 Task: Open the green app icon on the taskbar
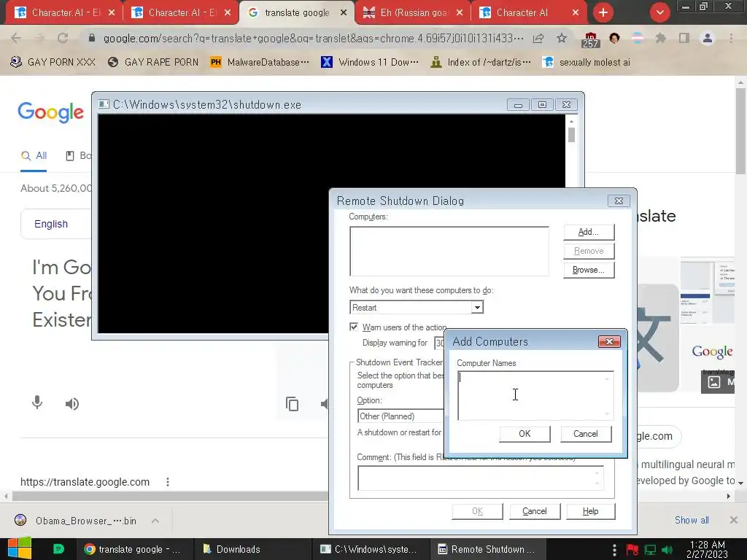click(58, 549)
